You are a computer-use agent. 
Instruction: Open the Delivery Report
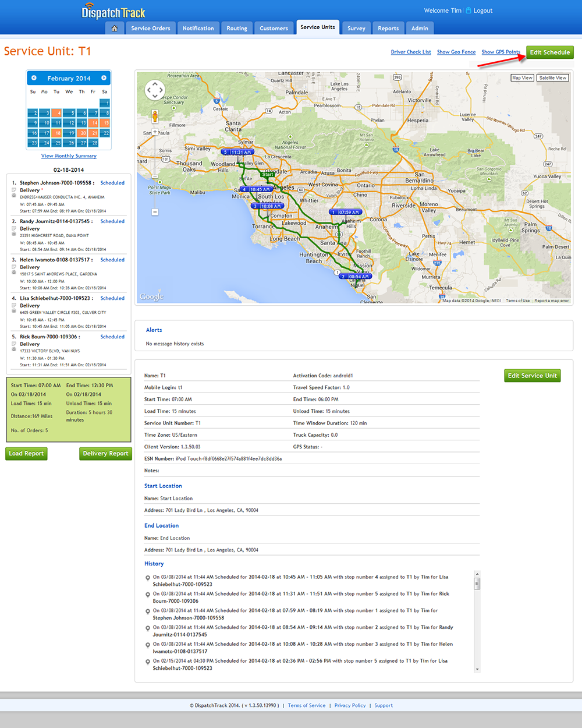pyautogui.click(x=105, y=454)
